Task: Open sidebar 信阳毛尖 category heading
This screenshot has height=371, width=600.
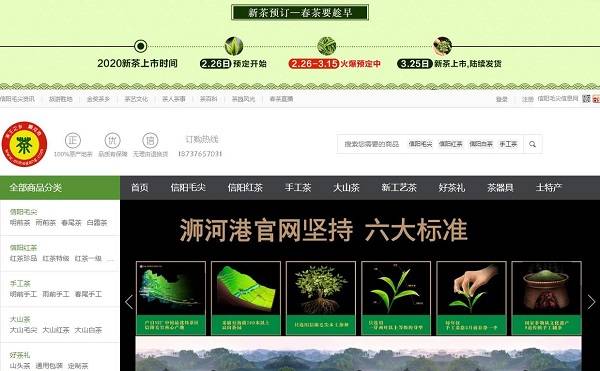Action: [x=23, y=212]
